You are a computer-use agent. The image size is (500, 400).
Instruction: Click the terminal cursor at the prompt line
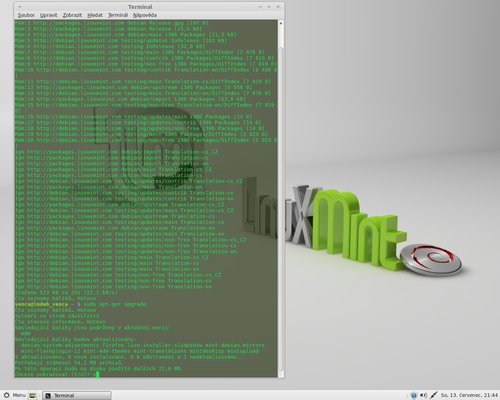pyautogui.click(x=98, y=374)
